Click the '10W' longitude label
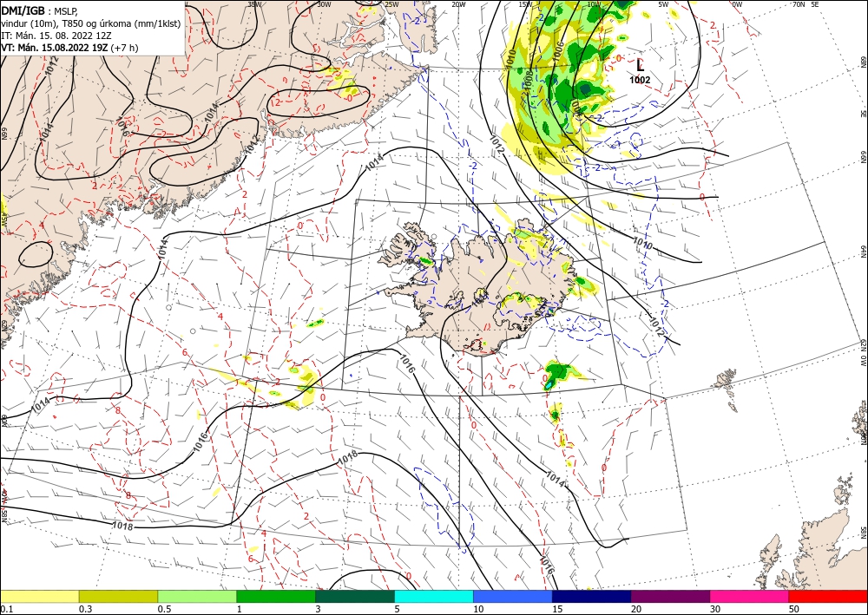 pyautogui.click(x=594, y=3)
